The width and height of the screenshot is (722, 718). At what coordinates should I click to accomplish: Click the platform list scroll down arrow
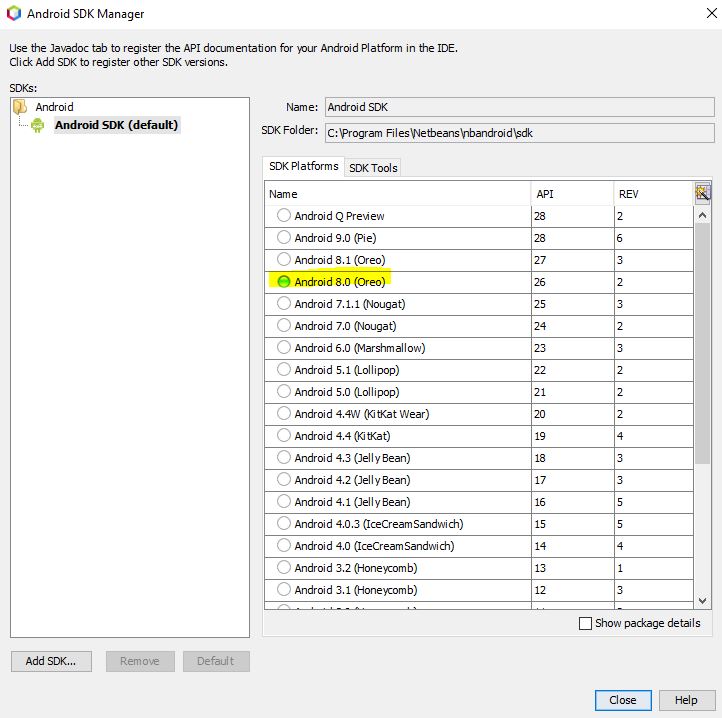tap(702, 600)
